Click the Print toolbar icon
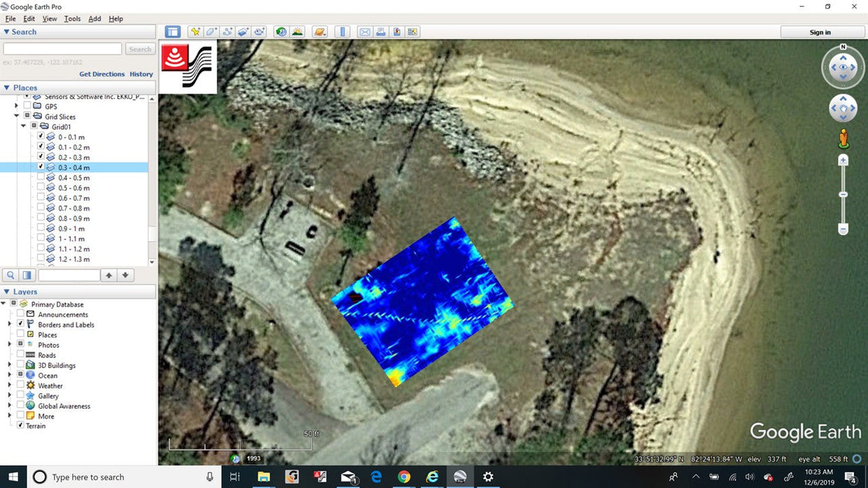Viewport: 868px width, 488px height. 380,32
